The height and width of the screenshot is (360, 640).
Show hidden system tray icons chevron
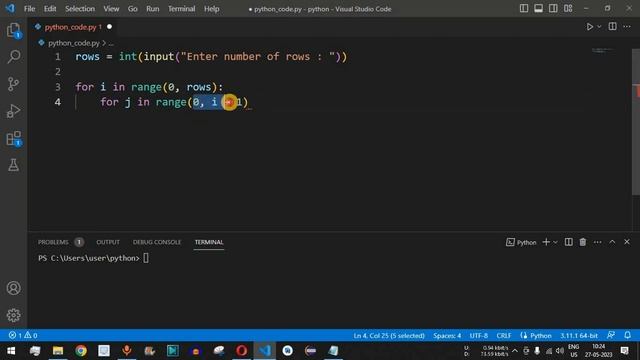coord(515,351)
